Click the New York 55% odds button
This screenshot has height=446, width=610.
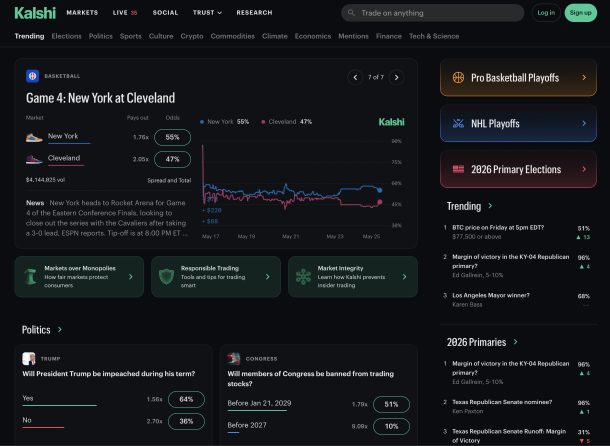tap(172, 137)
